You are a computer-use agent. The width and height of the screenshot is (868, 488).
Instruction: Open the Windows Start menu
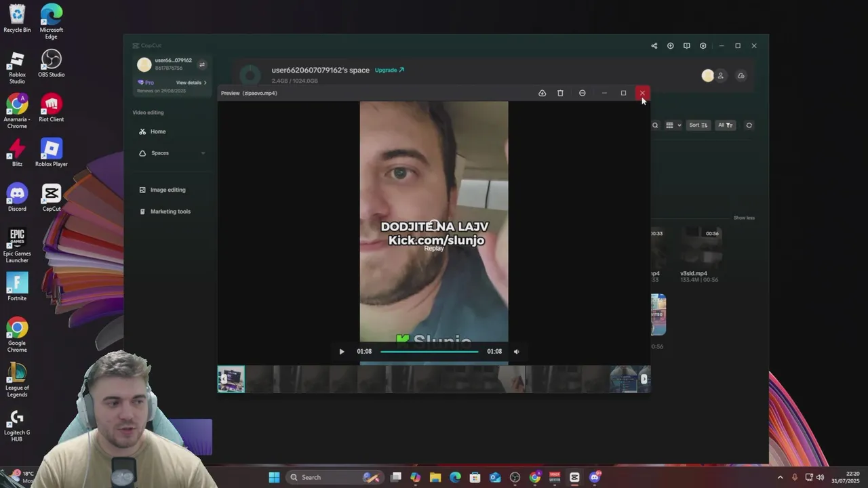click(x=274, y=477)
